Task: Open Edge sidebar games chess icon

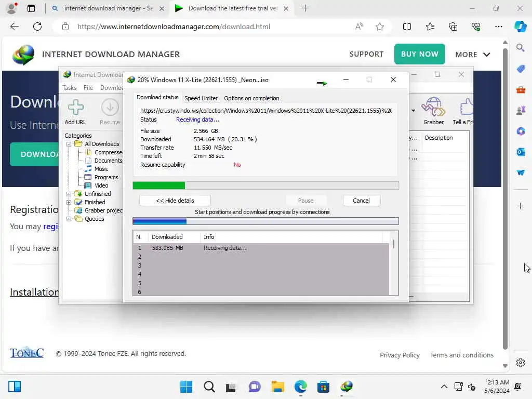Action: [521, 111]
